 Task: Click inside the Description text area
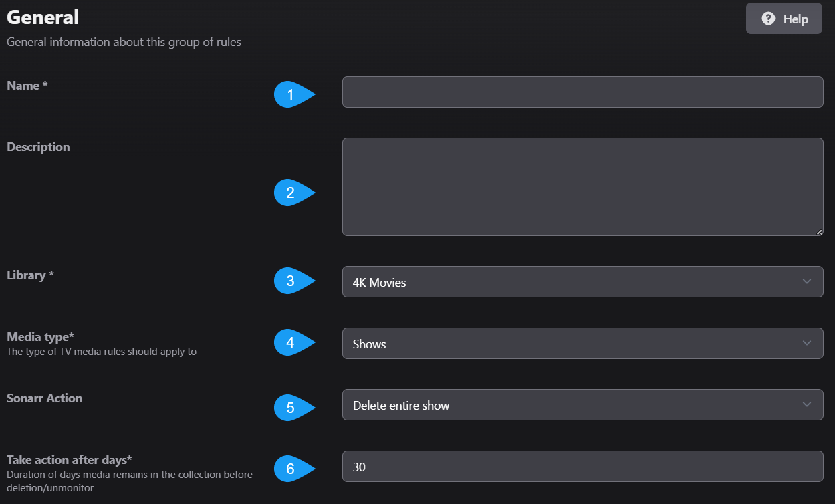pyautogui.click(x=582, y=186)
